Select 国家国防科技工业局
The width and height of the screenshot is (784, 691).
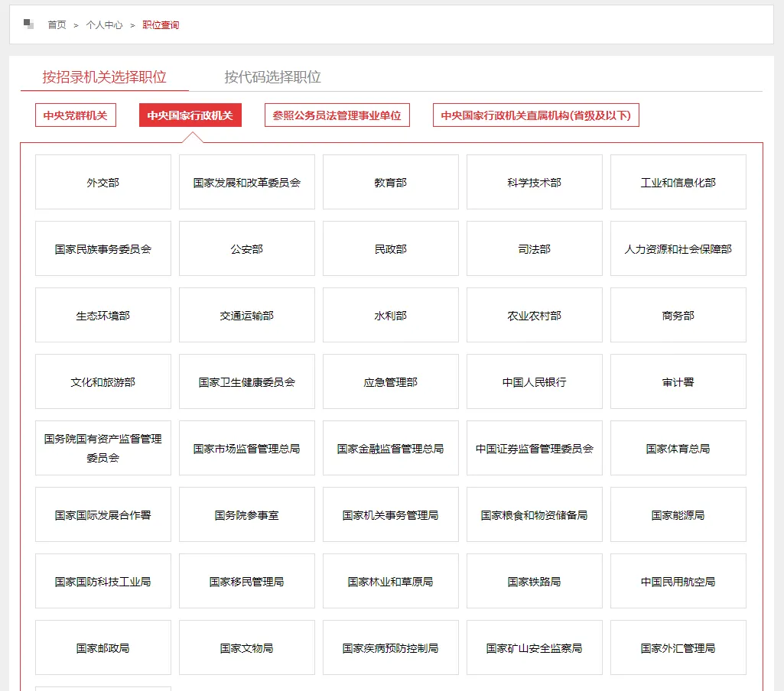(103, 581)
